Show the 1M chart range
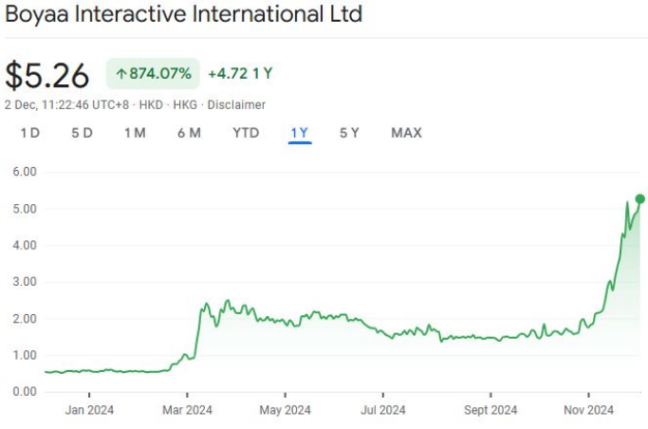 pyautogui.click(x=135, y=133)
